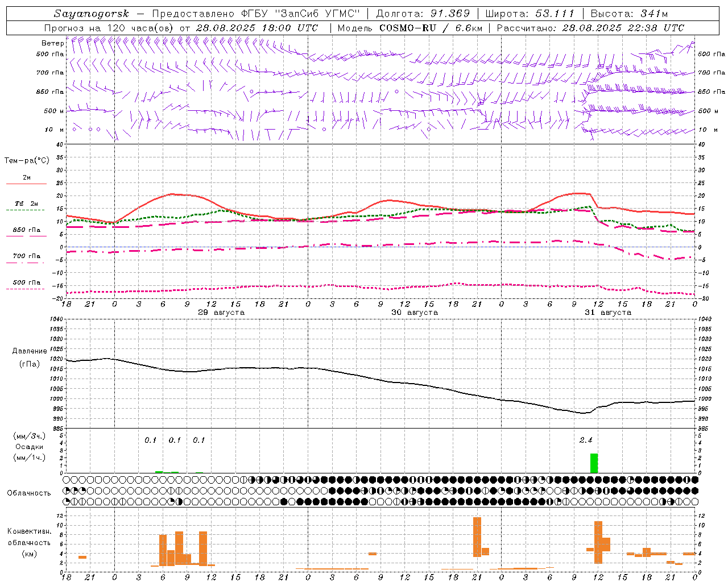The image size is (728, 582).
Task: Click the Осадки precipitation label
Action: [x=28, y=447]
